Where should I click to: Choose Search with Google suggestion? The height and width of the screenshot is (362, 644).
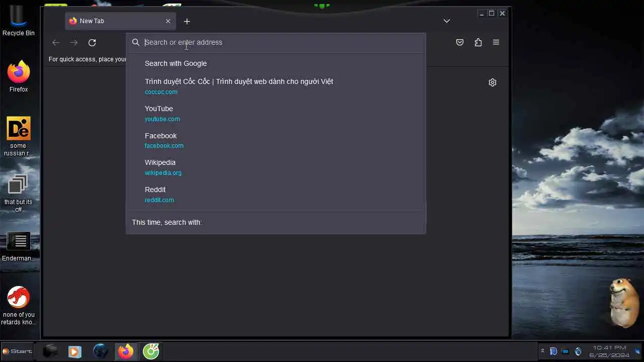coord(276,63)
